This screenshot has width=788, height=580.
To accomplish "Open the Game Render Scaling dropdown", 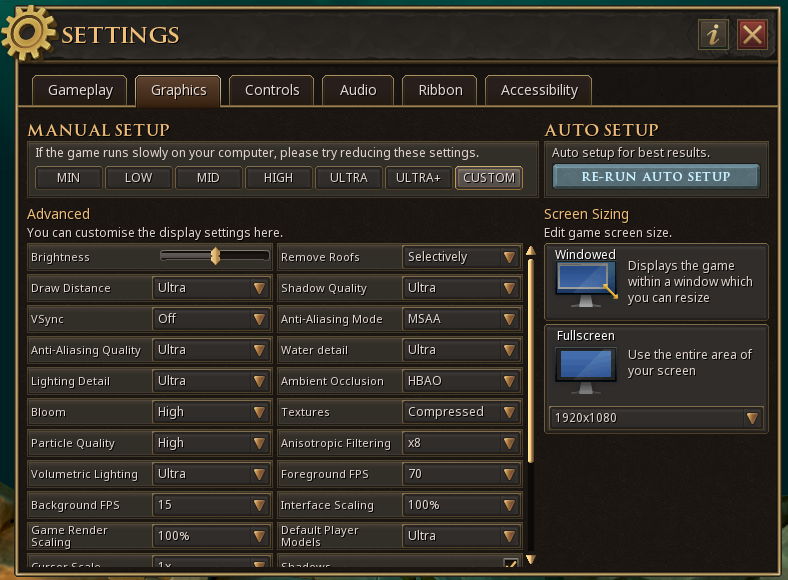I will (x=212, y=536).
